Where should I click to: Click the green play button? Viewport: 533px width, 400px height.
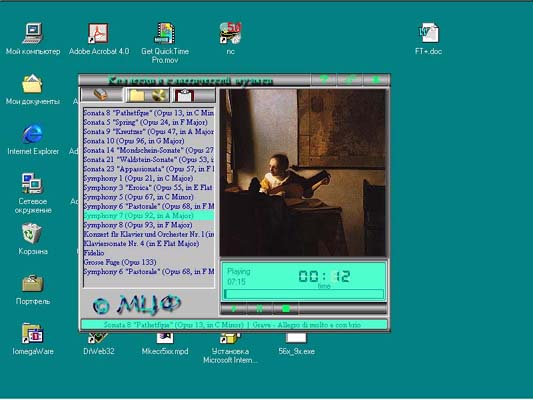(x=234, y=309)
